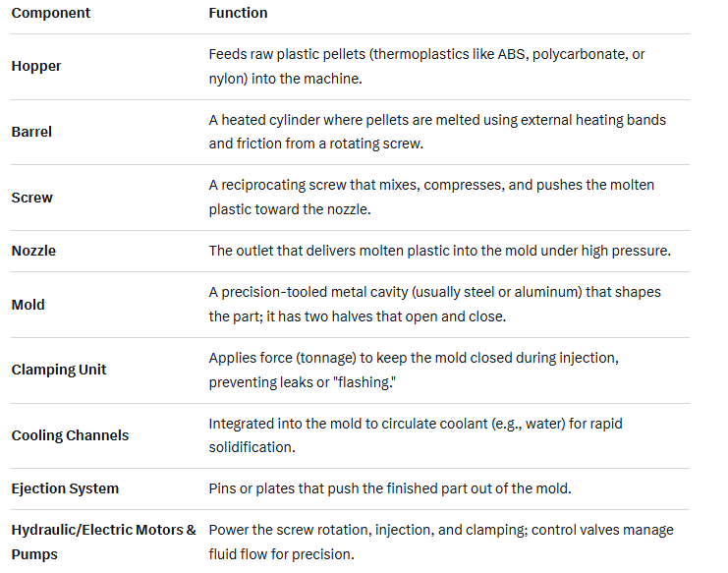
Task: Select the Barrel component cell
Action: point(32,132)
